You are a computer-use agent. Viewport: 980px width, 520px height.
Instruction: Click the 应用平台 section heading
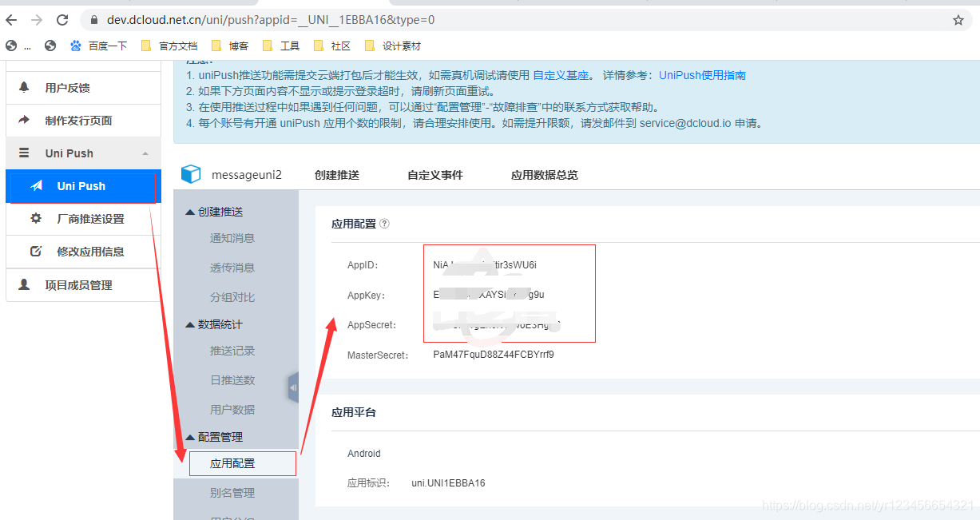coord(354,413)
